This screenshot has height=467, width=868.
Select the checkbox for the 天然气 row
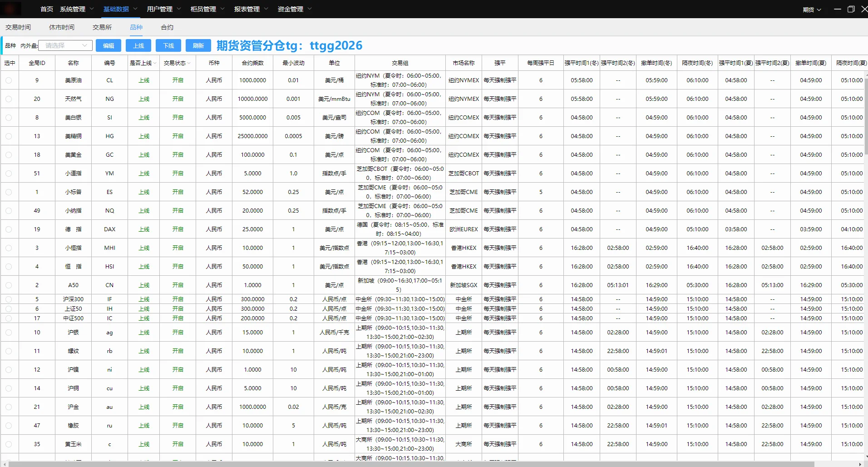[x=9, y=99]
